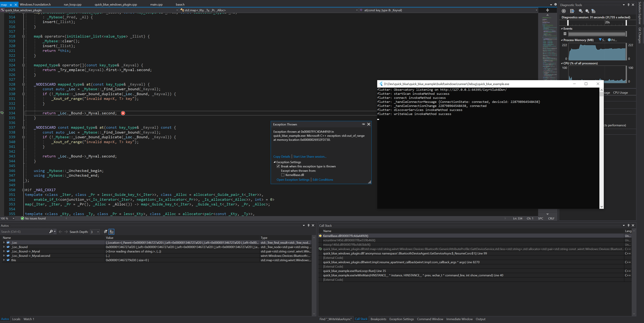Image resolution: width=644 pixels, height=323 pixels.
Task: Switch to the Locals tab
Action: [x=16, y=319]
